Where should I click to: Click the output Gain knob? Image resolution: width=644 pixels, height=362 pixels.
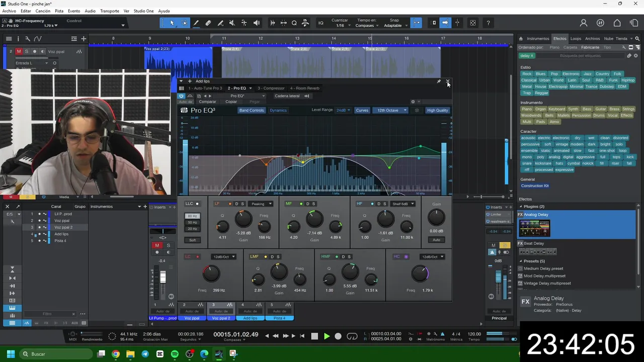436,218
